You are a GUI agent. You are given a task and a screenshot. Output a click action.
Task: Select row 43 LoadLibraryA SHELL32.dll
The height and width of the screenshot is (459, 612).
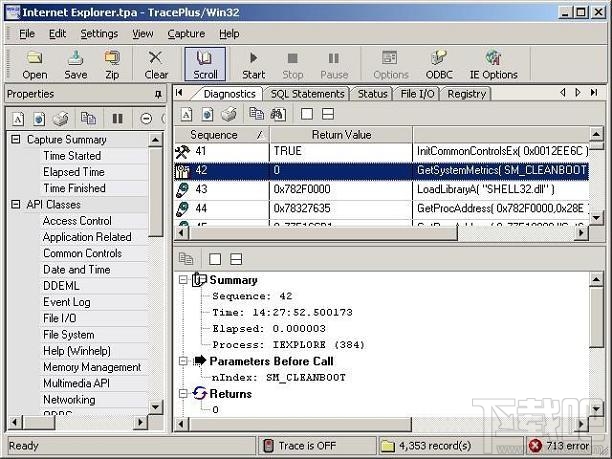tap(381, 189)
